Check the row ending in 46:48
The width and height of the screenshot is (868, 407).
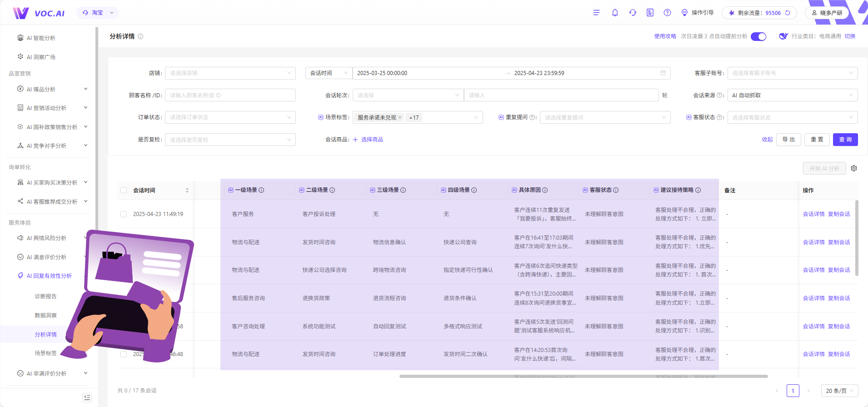pos(124,354)
